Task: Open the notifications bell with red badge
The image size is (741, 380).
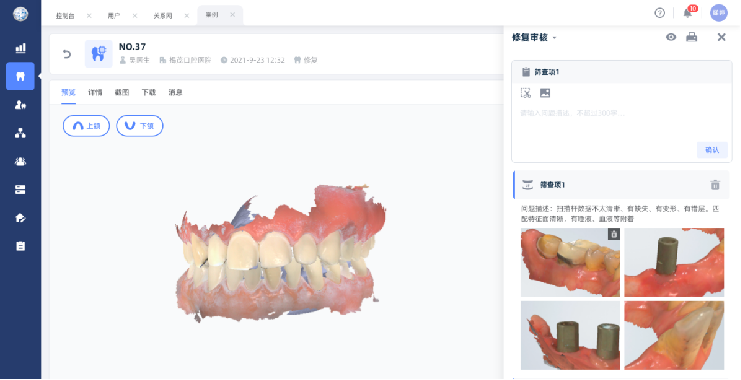Action: coord(688,13)
